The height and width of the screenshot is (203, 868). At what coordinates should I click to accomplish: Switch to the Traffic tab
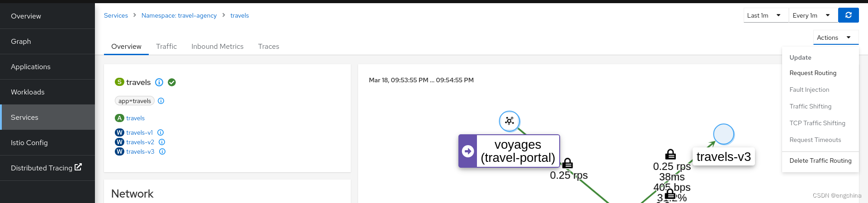[x=166, y=46]
